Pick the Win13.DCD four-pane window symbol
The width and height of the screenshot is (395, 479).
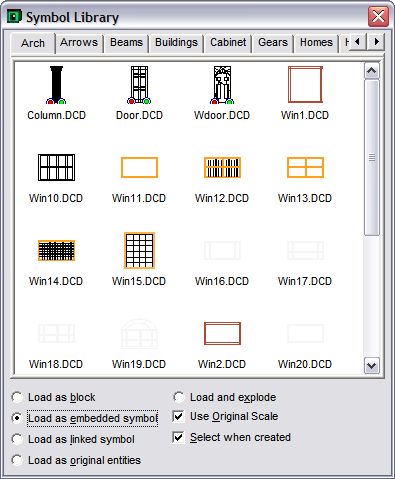[x=305, y=167]
